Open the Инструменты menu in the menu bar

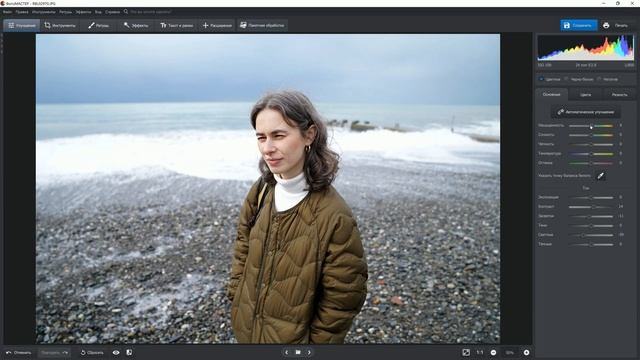click(44, 12)
